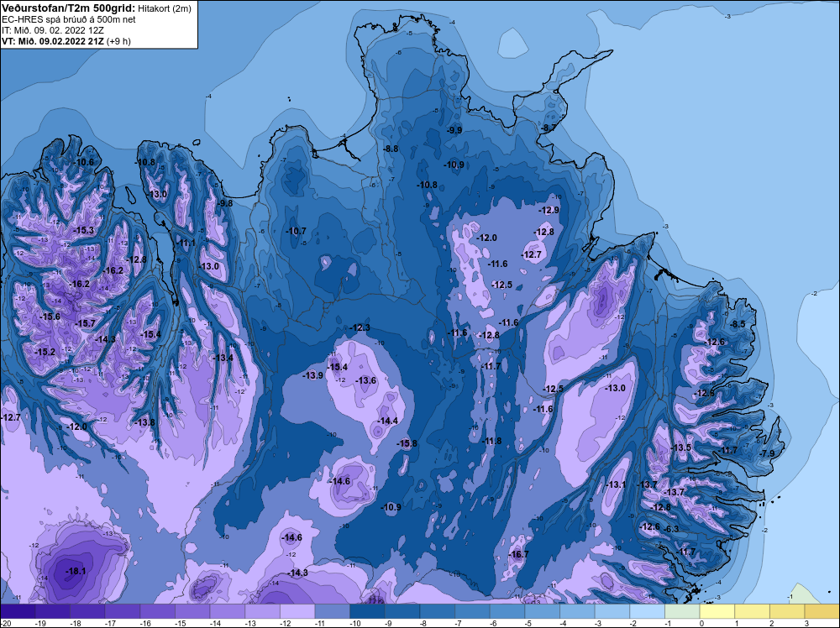Click the -11.8 temperature reading

pos(491,441)
